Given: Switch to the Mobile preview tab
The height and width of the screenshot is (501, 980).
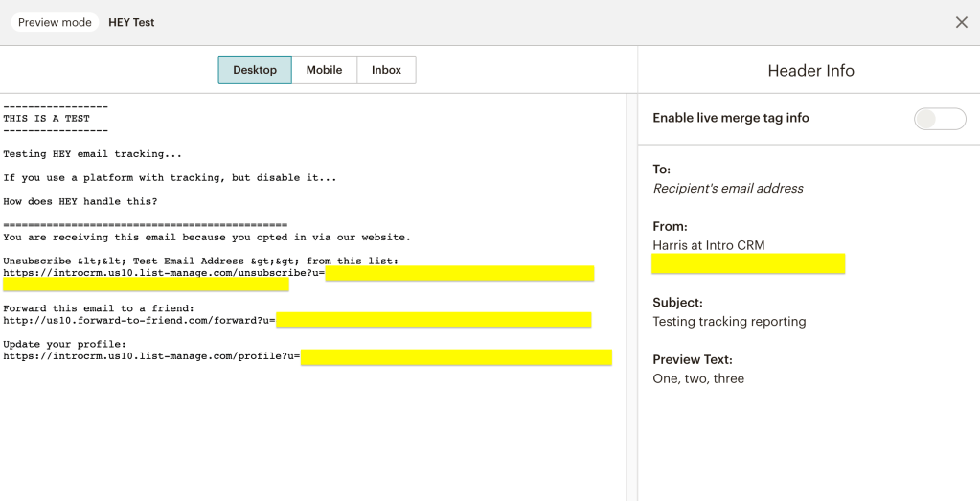Looking at the screenshot, I should click(324, 70).
